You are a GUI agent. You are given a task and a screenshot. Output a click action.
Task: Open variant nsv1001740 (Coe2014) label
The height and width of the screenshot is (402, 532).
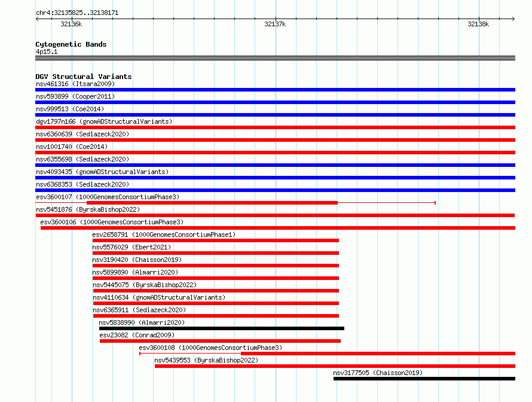[x=72, y=147]
